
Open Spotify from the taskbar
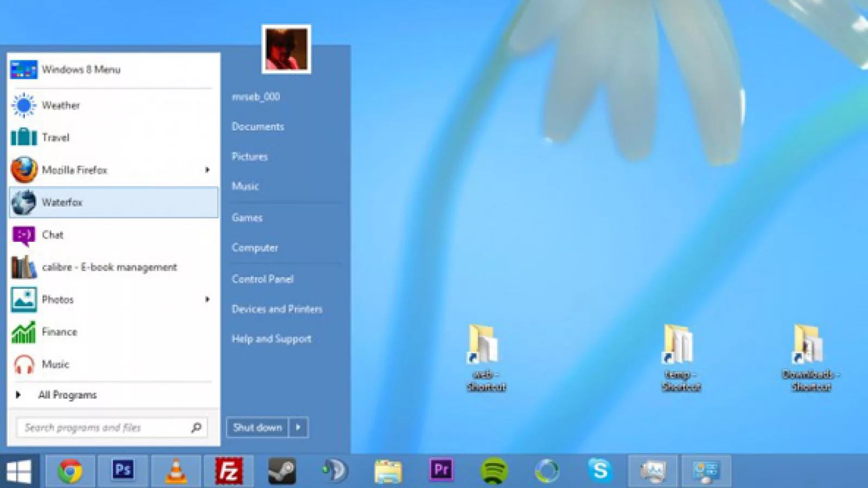pos(494,471)
